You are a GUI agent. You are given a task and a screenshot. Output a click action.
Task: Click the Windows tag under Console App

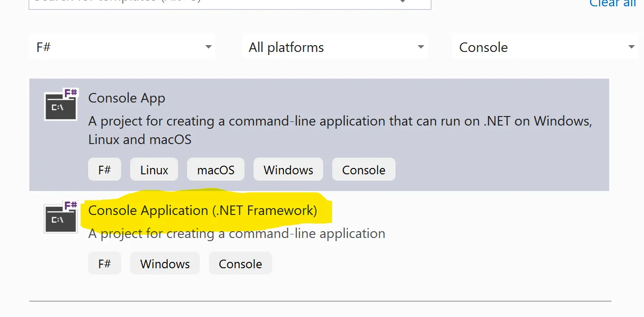tap(288, 170)
